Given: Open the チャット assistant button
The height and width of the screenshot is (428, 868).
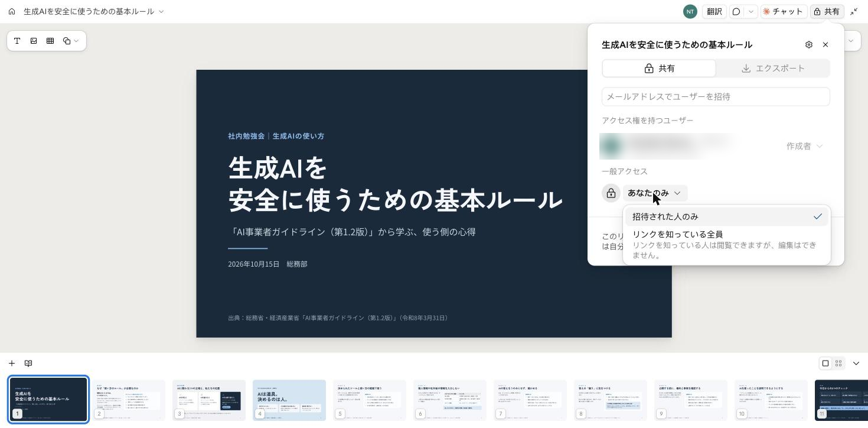Looking at the screenshot, I should [783, 11].
